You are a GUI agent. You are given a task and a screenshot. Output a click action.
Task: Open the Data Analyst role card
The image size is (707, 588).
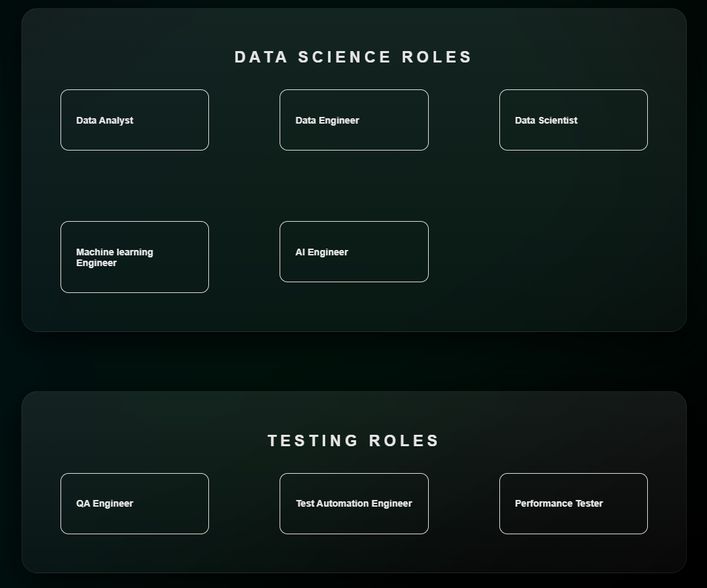pyautogui.click(x=134, y=120)
